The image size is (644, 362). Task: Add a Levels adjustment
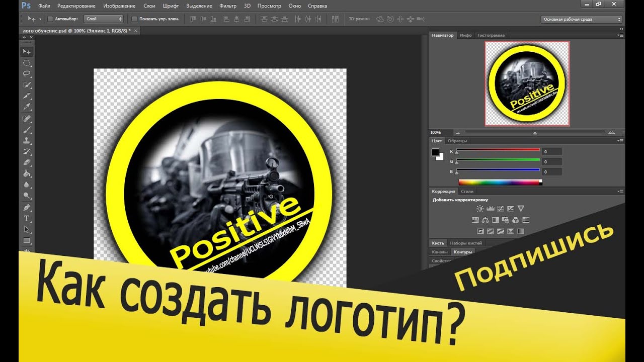pyautogui.click(x=490, y=208)
